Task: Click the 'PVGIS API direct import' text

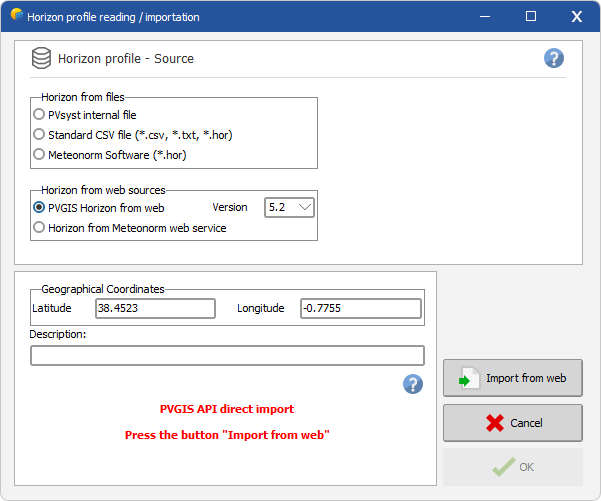Action: (x=227, y=409)
